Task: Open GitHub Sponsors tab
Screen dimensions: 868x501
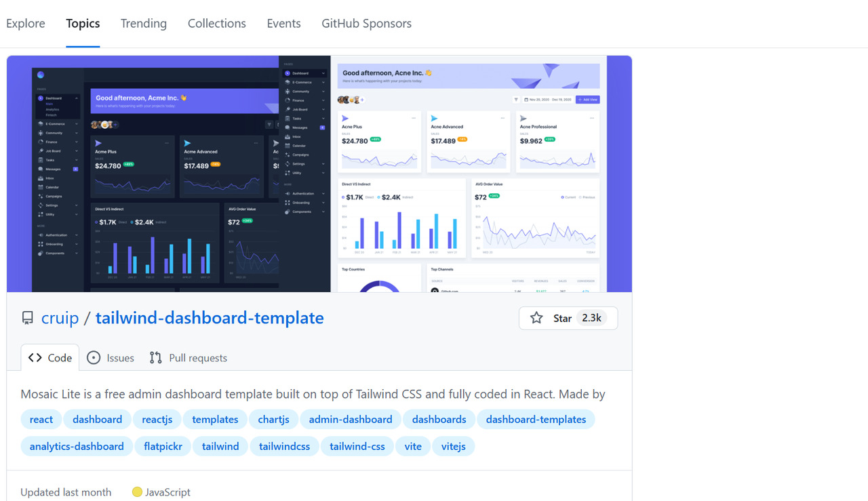Action: tap(366, 23)
